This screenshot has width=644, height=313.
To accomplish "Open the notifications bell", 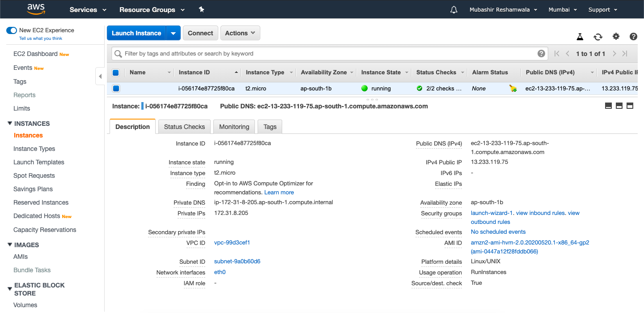I will (x=454, y=9).
